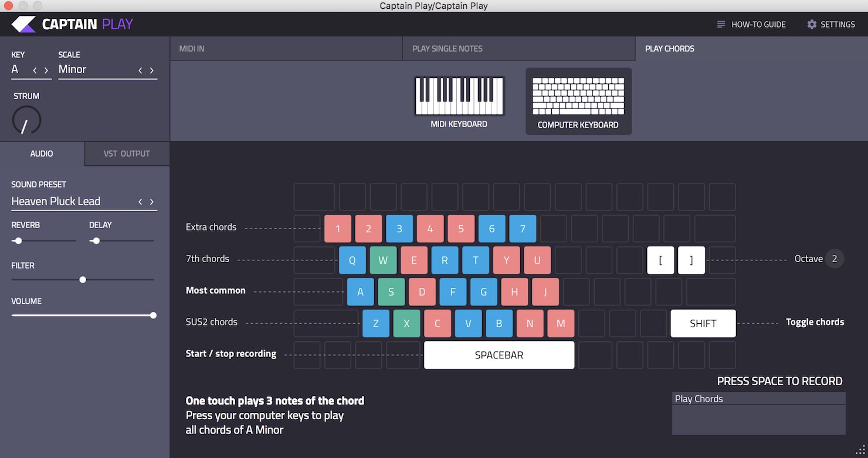Click the Delay slider handle
Viewport: 868px width, 458px height.
click(x=96, y=240)
